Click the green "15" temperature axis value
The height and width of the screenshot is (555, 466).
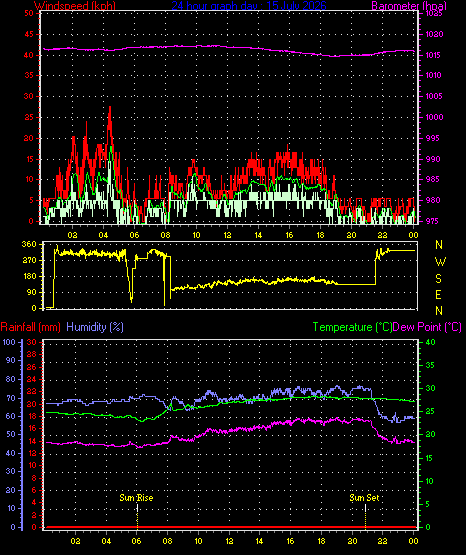[x=430, y=458]
